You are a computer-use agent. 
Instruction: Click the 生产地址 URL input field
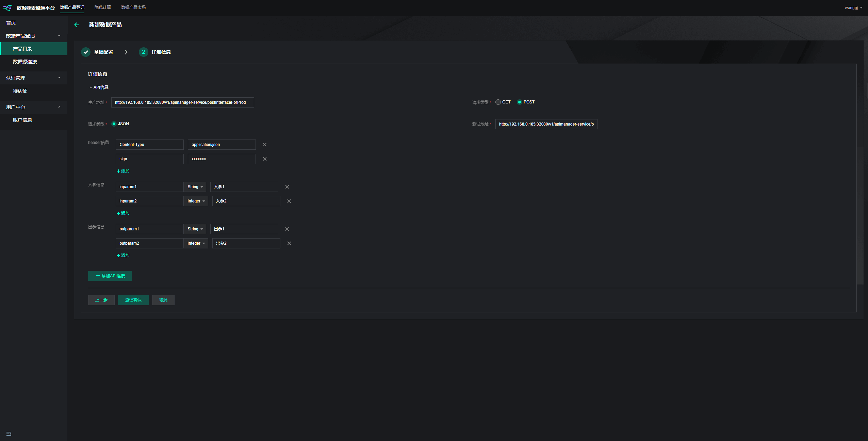pos(182,102)
